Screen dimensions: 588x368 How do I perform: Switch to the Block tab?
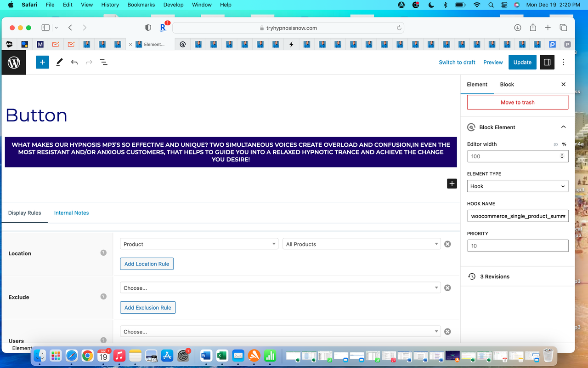[507, 84]
